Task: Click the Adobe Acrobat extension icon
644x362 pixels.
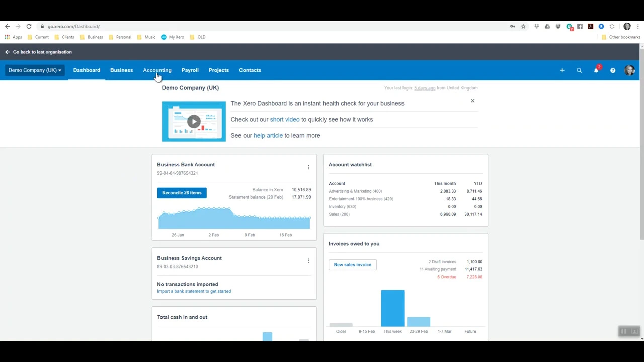Action: pos(590,26)
